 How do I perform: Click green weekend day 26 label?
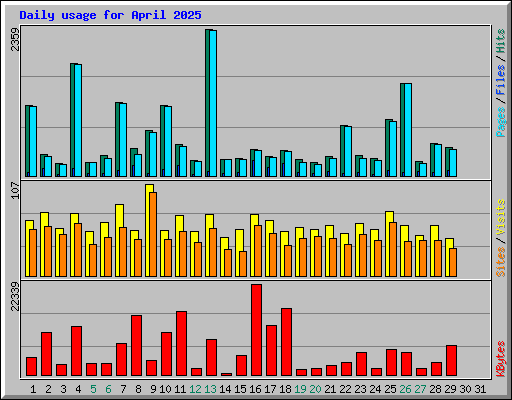(x=405, y=389)
